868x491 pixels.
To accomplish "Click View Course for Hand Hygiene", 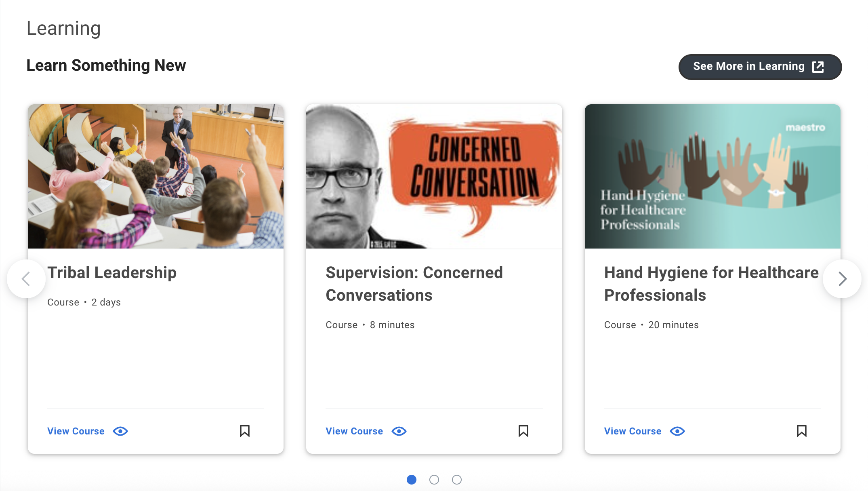I will coord(633,431).
